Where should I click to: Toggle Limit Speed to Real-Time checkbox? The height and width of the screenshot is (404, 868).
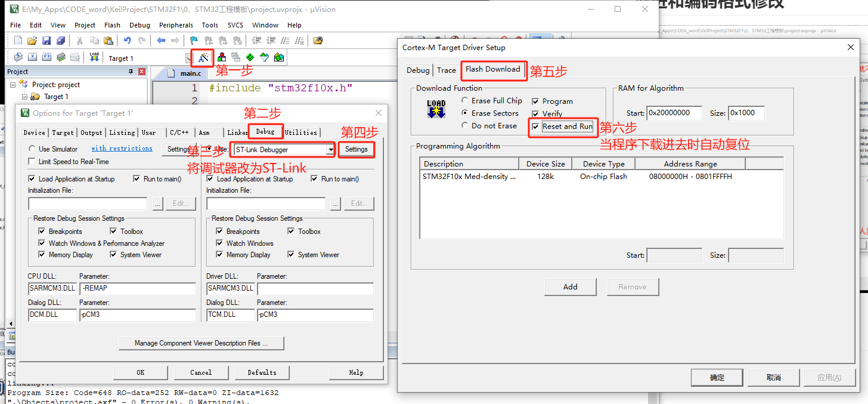tap(32, 162)
